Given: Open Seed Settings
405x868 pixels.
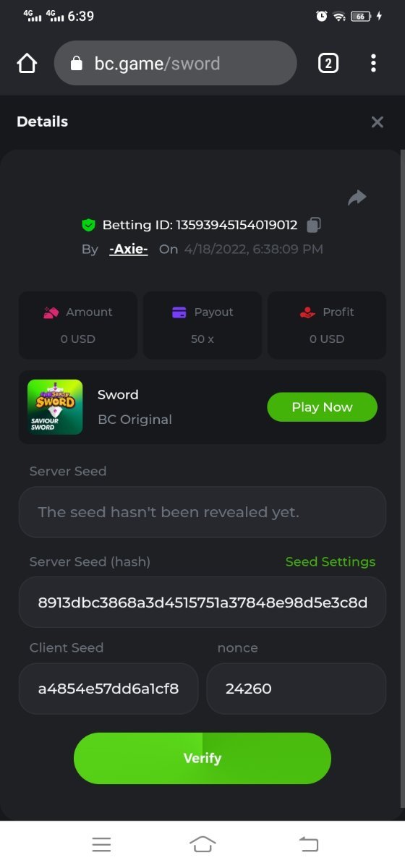Looking at the screenshot, I should (x=331, y=562).
